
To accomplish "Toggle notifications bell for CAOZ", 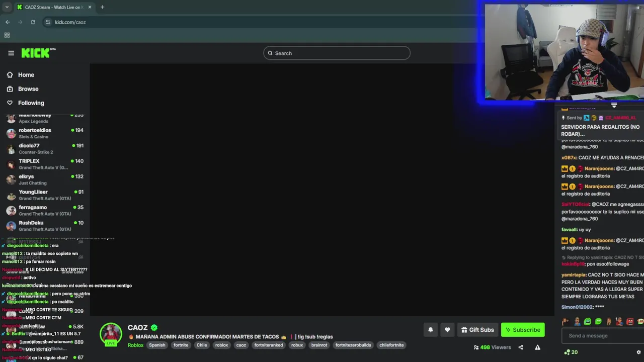I will click(x=430, y=330).
